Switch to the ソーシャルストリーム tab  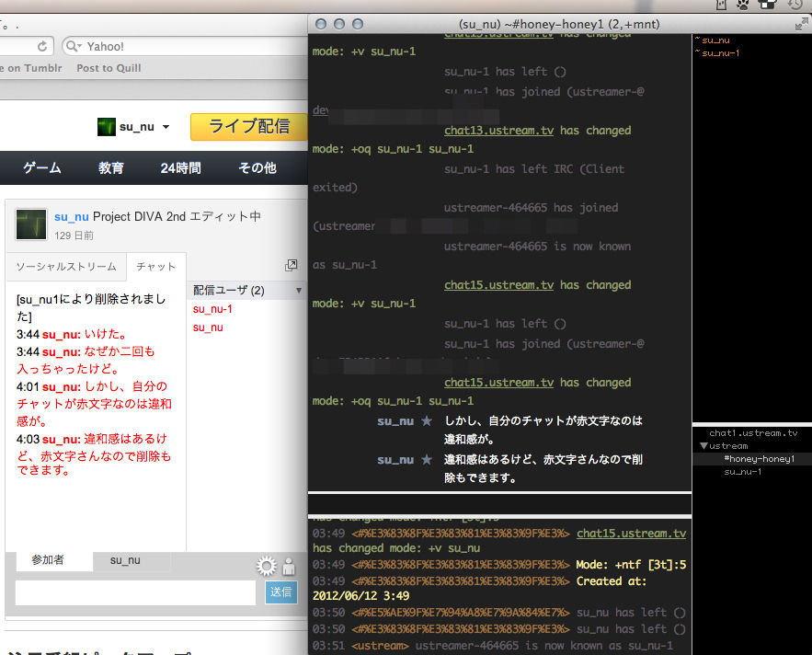[66, 267]
